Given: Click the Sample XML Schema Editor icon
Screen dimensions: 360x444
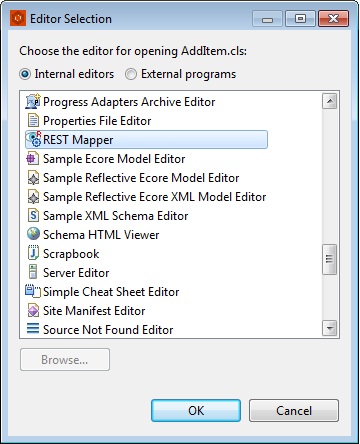Looking at the screenshot, I should 33,215.
